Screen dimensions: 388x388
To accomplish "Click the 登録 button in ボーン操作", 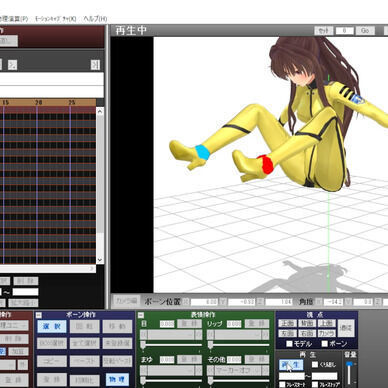I will pyautogui.click(x=52, y=379).
